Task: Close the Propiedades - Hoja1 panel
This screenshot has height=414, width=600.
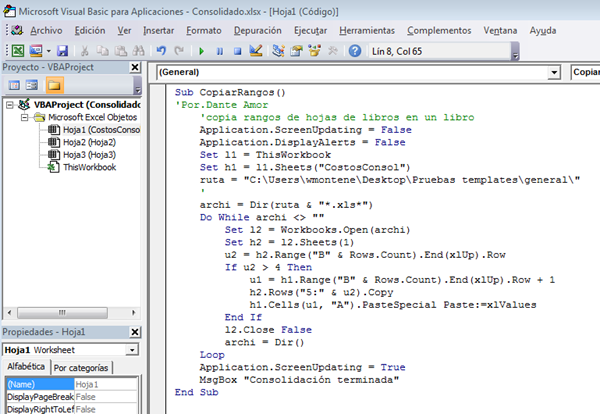Action: point(136,331)
